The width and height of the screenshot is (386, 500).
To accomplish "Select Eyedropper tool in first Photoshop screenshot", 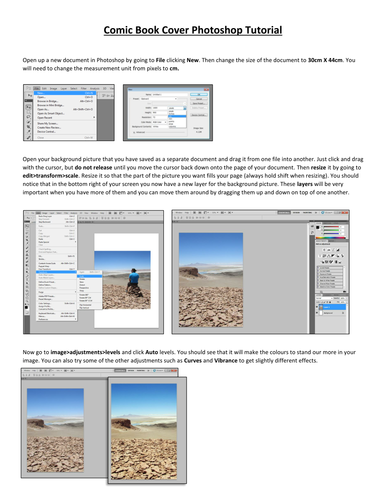I will tap(28, 132).
